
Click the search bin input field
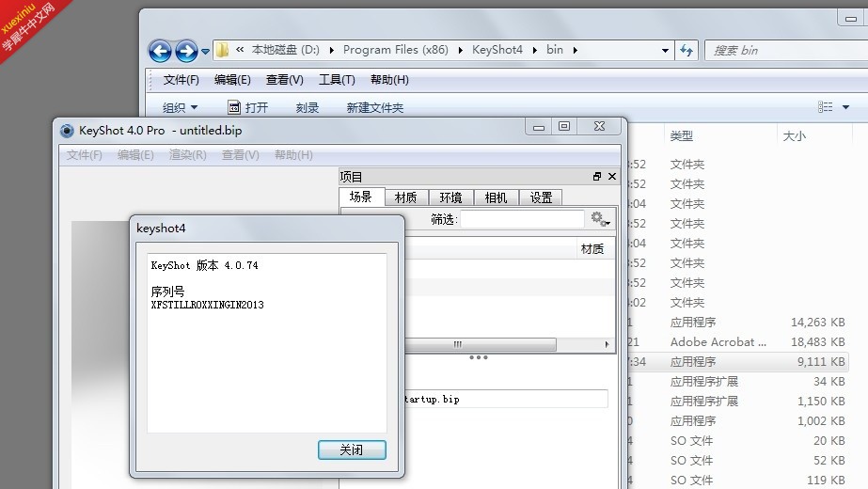pos(786,51)
